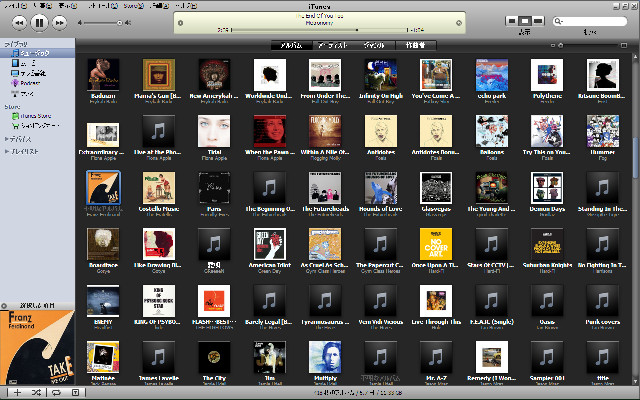Click the plus icon to add playlist
The height and width of the screenshot is (400, 640).
pyautogui.click(x=17, y=392)
